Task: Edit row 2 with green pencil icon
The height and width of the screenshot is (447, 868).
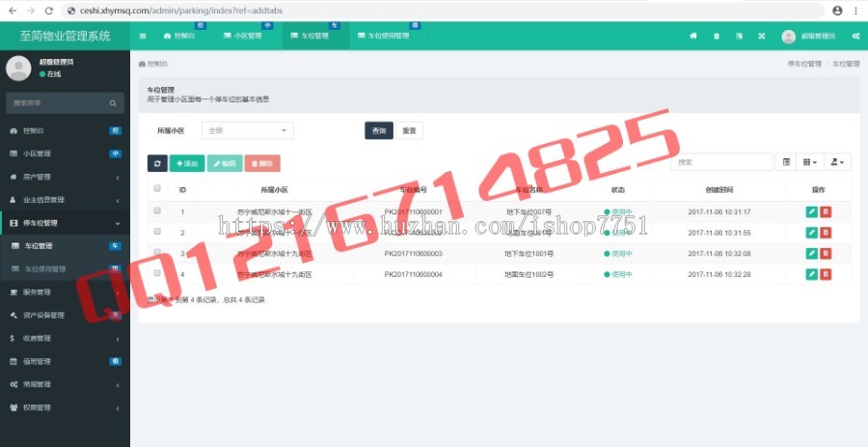Action: [811, 233]
